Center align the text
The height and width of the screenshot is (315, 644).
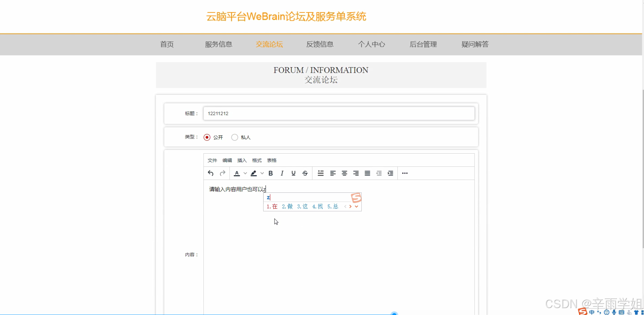344,173
